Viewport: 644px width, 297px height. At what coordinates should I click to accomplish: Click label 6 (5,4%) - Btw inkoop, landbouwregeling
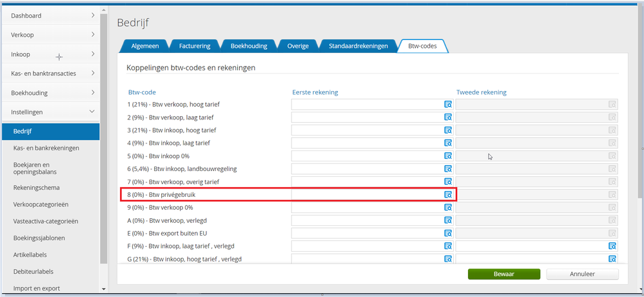(x=182, y=169)
